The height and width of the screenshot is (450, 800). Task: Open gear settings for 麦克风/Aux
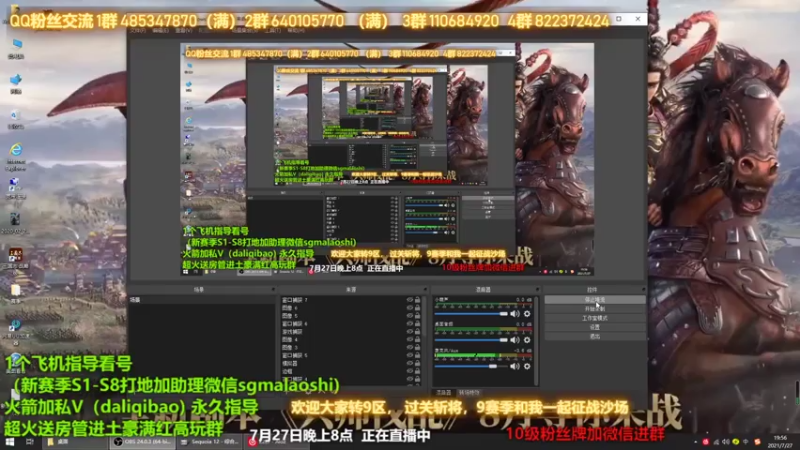coord(527,366)
